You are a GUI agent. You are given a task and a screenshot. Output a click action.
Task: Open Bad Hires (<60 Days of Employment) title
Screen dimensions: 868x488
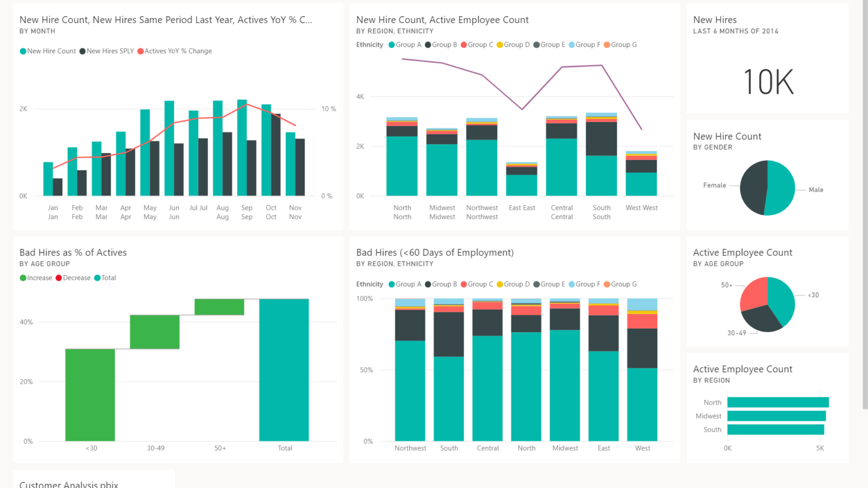tap(435, 253)
